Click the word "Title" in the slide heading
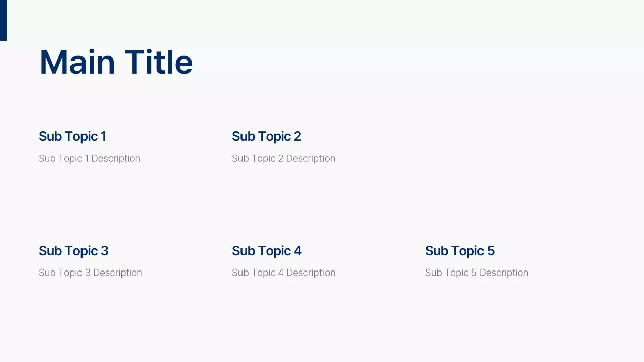 point(158,63)
